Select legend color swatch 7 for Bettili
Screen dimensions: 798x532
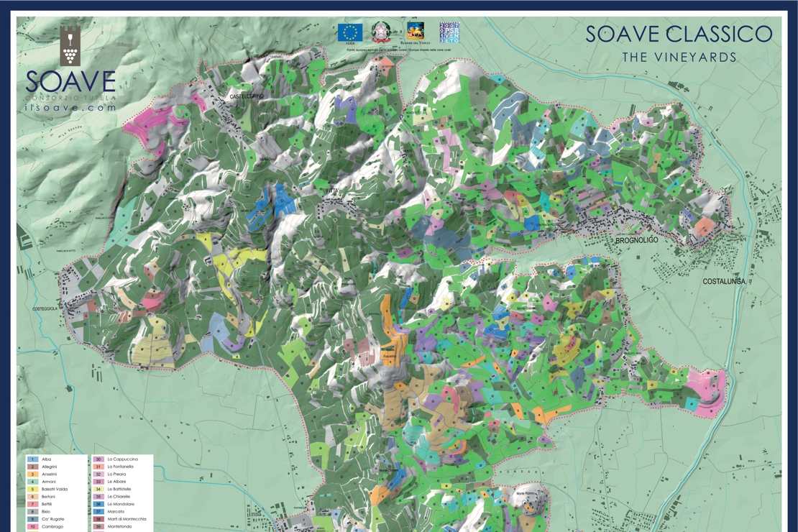tap(33, 504)
